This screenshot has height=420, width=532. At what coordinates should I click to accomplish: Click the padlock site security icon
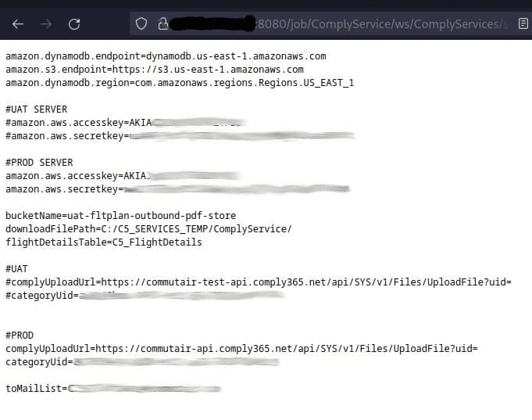162,23
